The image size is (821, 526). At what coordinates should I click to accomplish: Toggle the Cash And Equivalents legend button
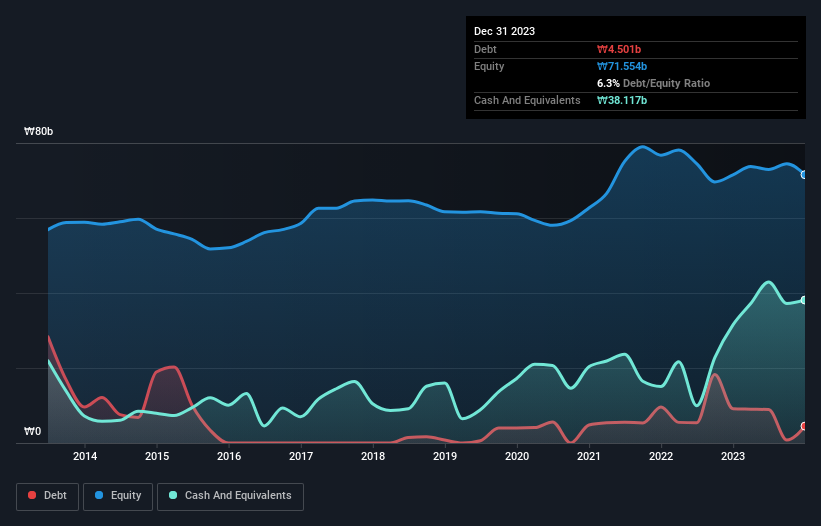[230, 496]
